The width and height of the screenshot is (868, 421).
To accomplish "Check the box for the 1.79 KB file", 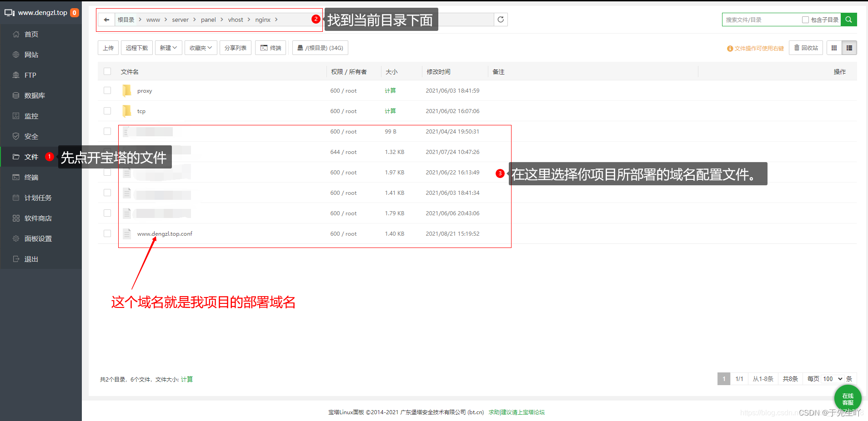I will pos(107,213).
